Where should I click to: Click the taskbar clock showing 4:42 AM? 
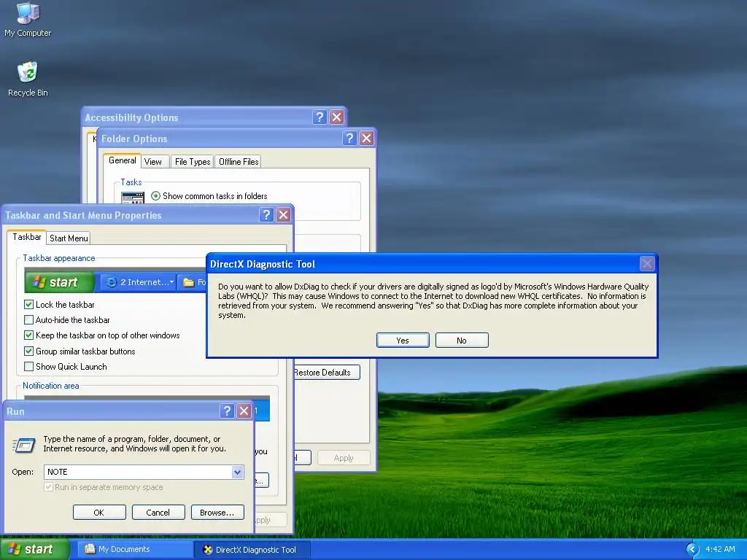pyautogui.click(x=720, y=550)
